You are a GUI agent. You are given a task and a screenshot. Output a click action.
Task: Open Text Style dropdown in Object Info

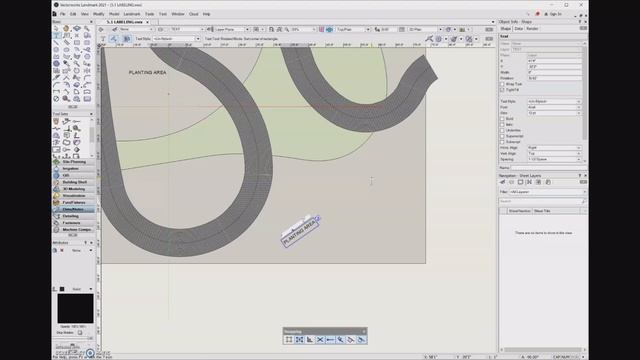554,101
